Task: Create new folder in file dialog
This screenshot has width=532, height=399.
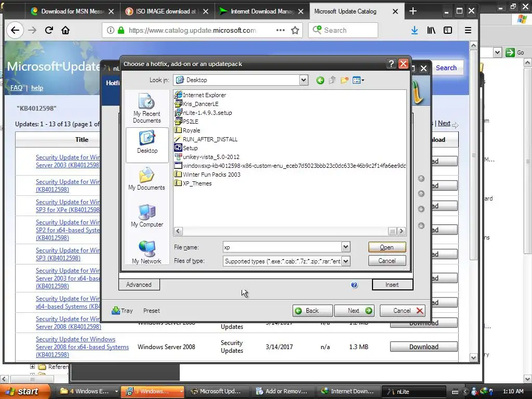Action: point(344,81)
